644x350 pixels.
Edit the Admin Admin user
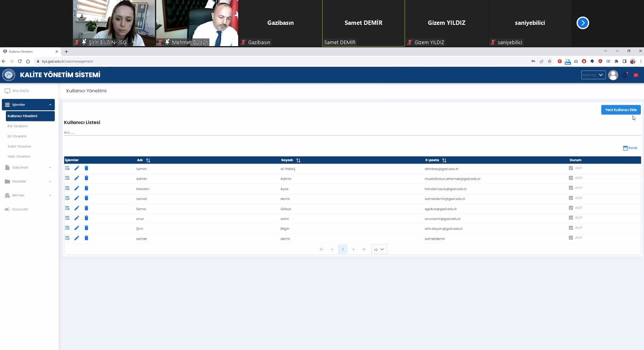click(77, 178)
